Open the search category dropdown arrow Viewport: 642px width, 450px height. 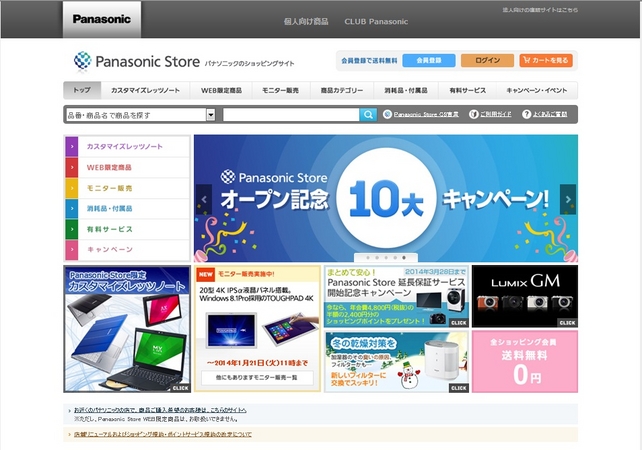[210, 115]
